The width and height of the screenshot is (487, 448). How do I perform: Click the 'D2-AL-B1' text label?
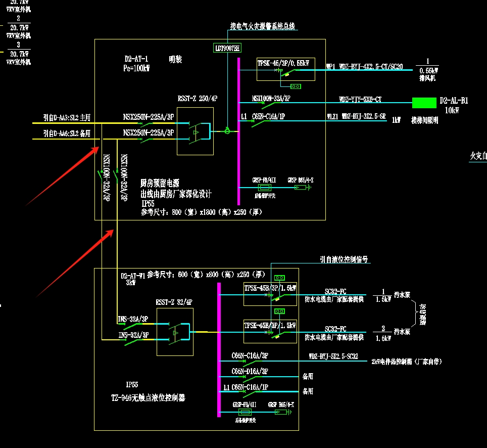[454, 101]
